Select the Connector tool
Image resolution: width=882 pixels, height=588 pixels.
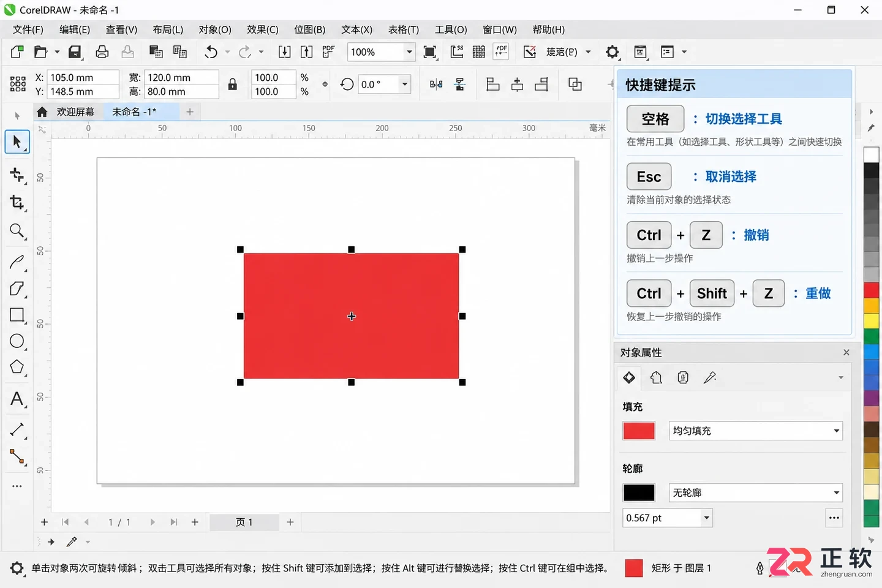pyautogui.click(x=17, y=457)
